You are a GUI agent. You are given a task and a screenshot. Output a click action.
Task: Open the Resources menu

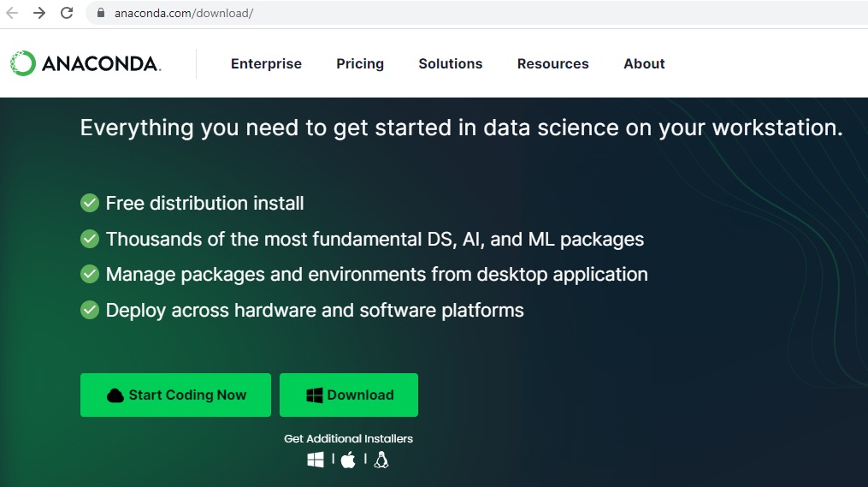[x=553, y=63]
